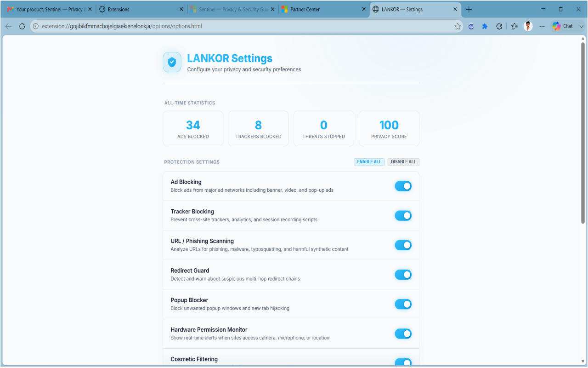The height and width of the screenshot is (368, 588).
Task: Click the LANKOR shield logo
Action: pos(172,62)
